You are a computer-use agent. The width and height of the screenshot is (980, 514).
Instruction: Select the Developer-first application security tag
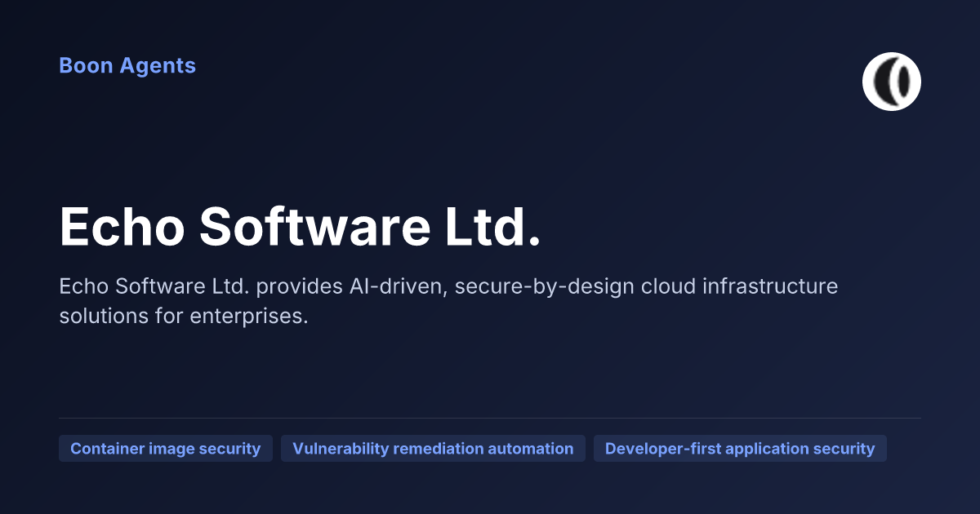point(740,449)
